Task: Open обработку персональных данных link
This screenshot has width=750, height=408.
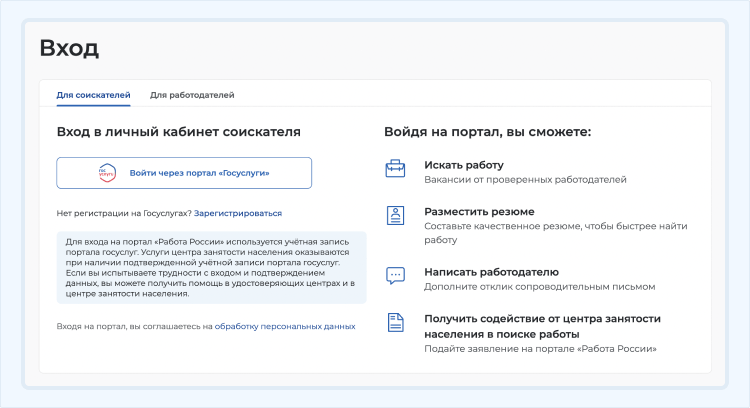Action: (x=285, y=326)
